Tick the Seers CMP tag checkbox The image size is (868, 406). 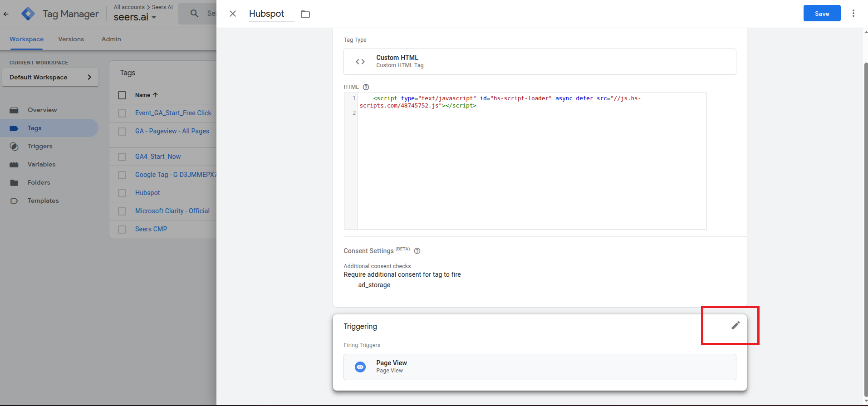point(122,230)
